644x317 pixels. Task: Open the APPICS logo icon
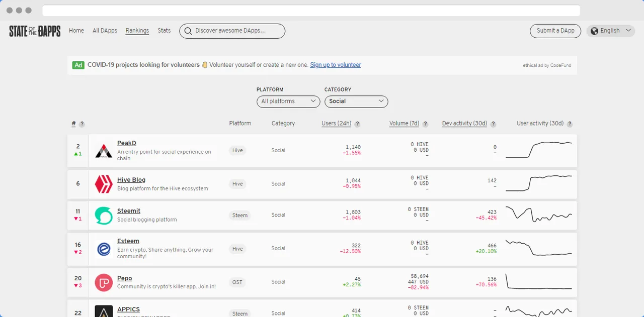pyautogui.click(x=104, y=311)
